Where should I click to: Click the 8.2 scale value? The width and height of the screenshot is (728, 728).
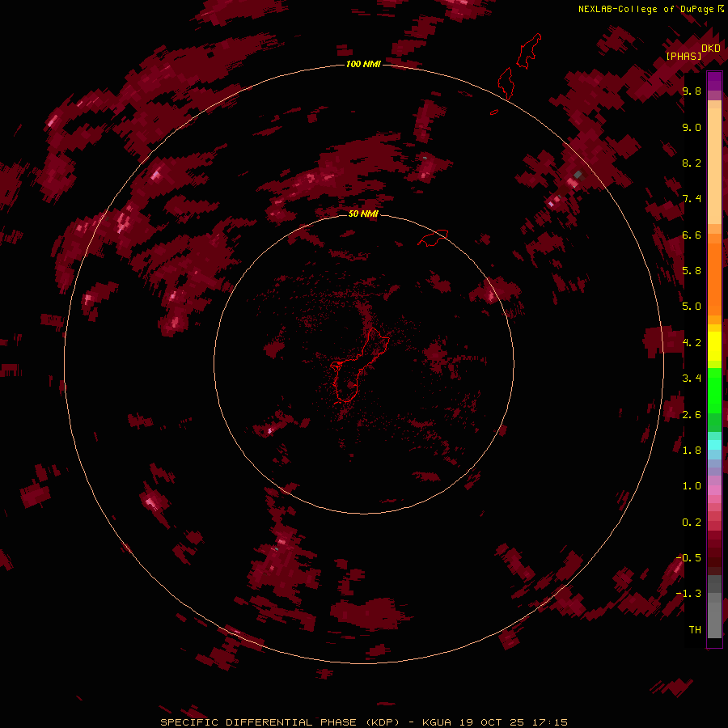coord(692,163)
